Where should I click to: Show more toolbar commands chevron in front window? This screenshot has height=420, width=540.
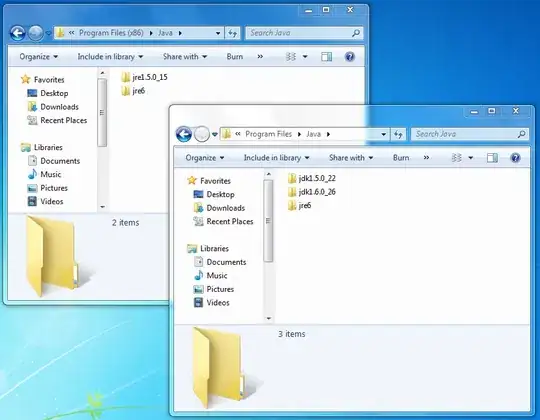click(x=426, y=158)
